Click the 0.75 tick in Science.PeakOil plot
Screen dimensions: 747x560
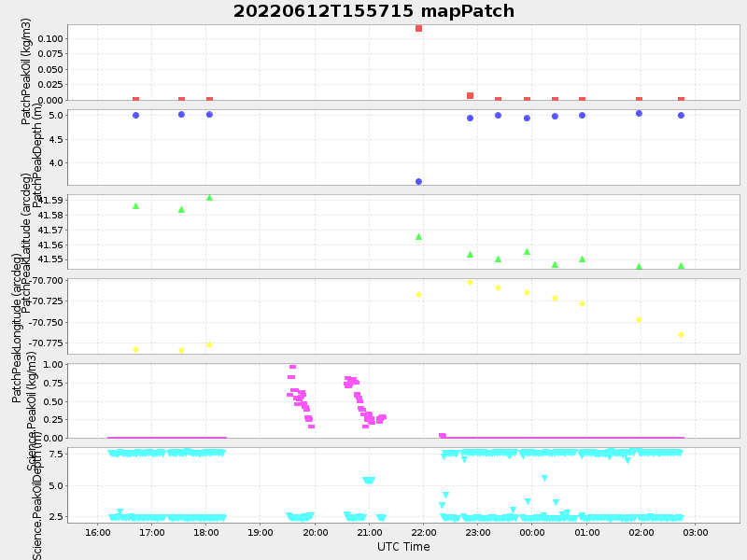53,384
